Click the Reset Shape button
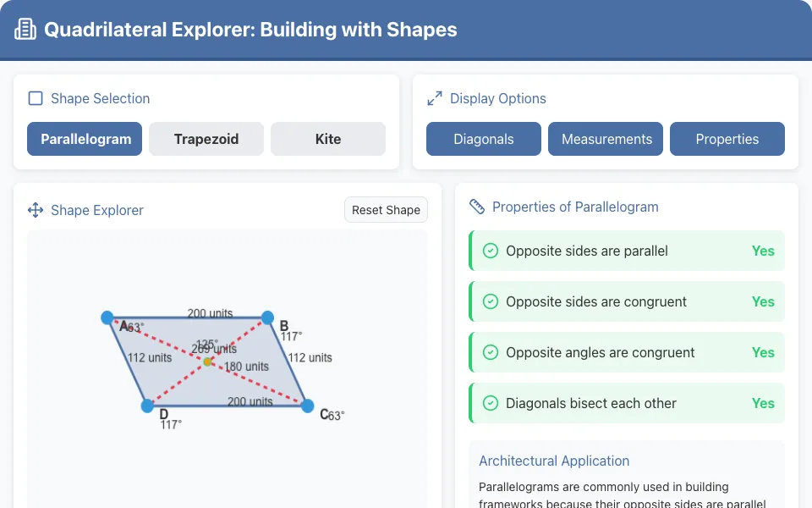The image size is (812, 508). tap(386, 210)
